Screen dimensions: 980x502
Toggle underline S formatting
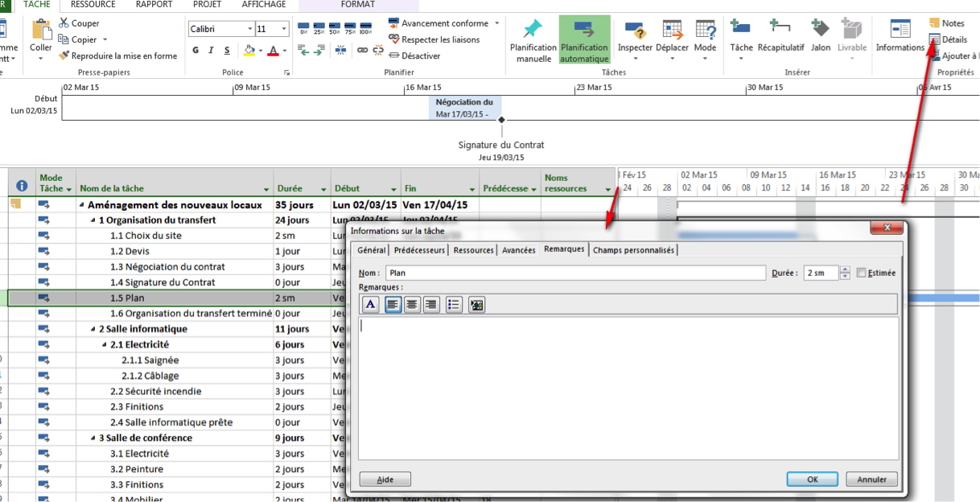click(227, 50)
